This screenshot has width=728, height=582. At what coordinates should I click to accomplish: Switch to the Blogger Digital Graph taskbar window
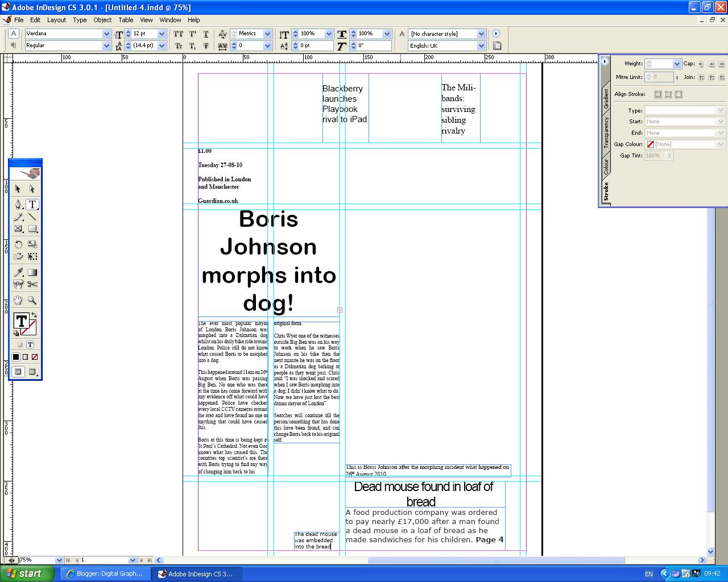pyautogui.click(x=105, y=573)
